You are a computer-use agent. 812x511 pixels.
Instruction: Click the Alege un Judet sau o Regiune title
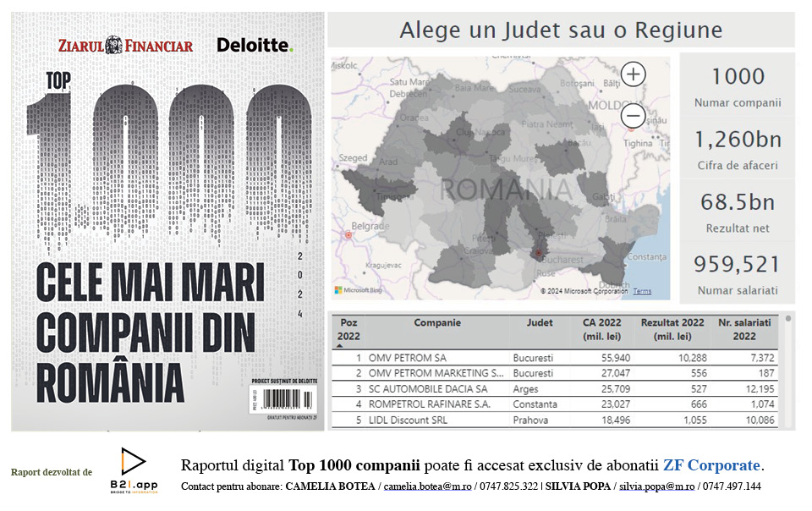(x=561, y=30)
